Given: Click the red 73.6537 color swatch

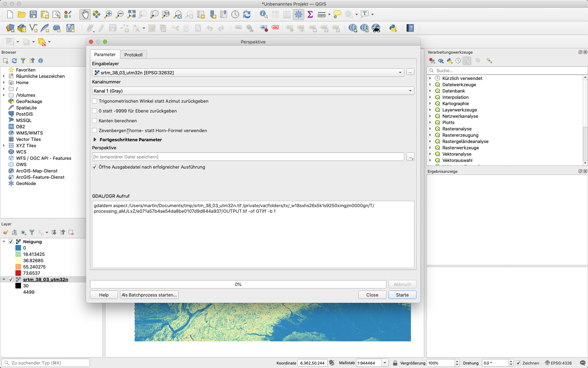Looking at the screenshot, I should coord(18,273).
